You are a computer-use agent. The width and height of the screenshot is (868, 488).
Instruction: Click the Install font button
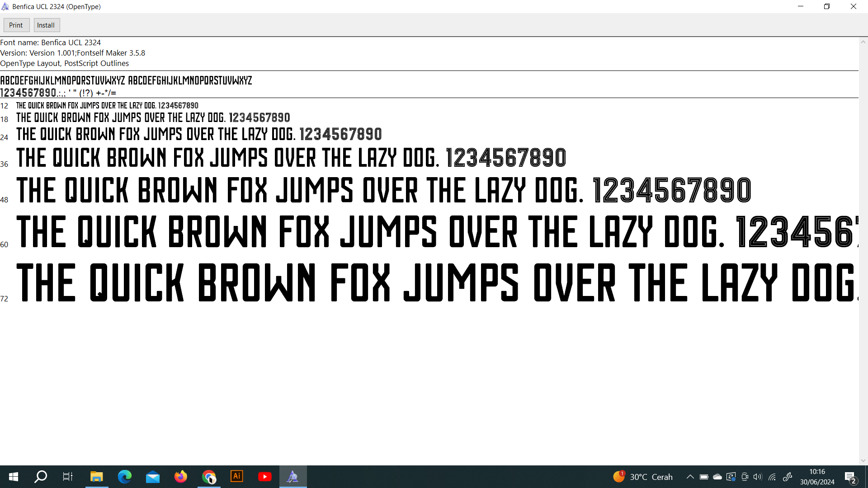click(46, 25)
